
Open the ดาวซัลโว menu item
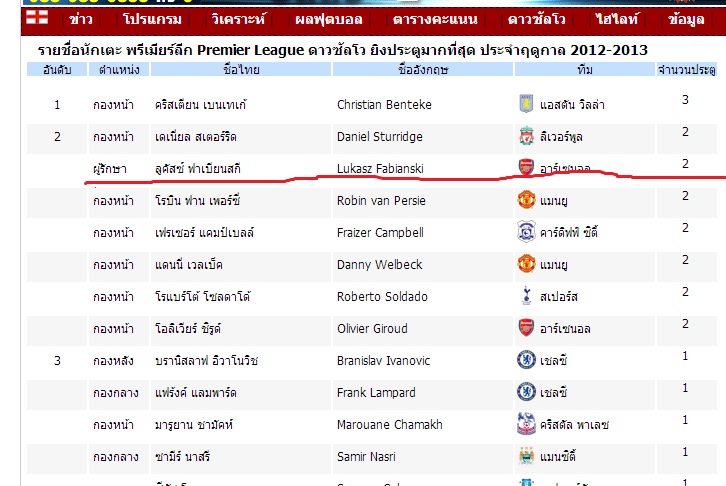click(537, 19)
